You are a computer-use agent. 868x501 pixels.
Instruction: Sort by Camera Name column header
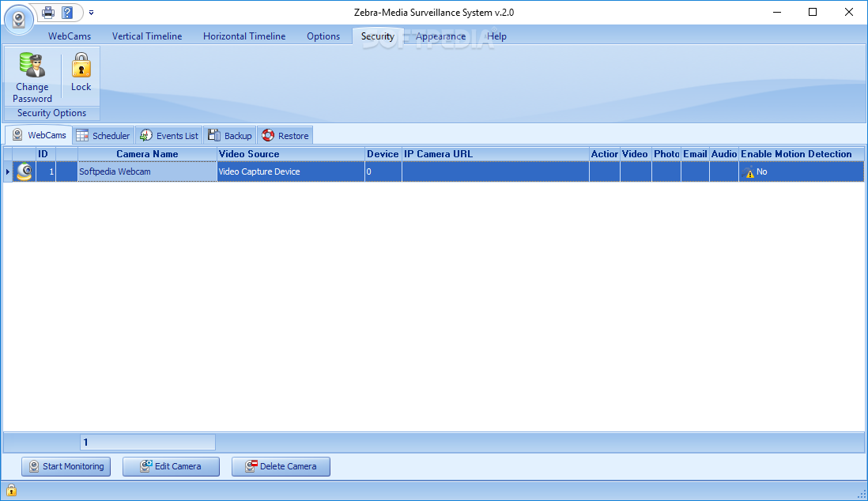click(147, 154)
